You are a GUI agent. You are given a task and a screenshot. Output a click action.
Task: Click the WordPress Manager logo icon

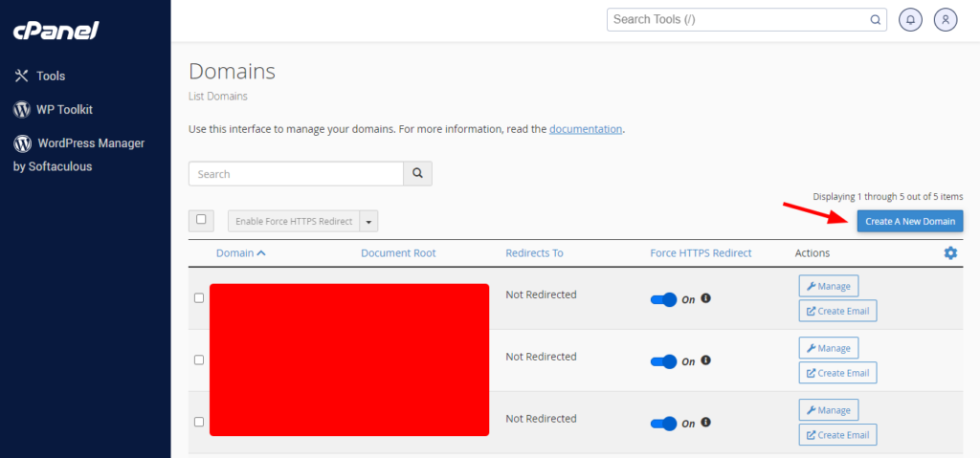point(23,143)
